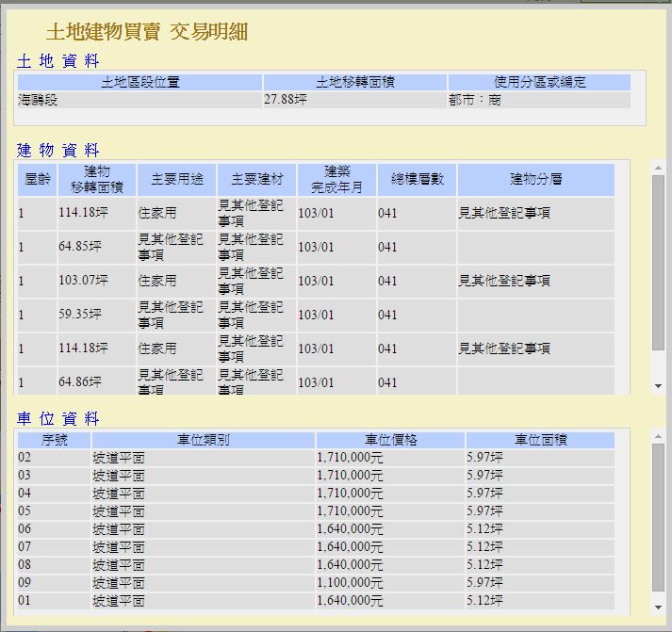
Task: Click the 序號 column header
Action: tap(55, 440)
